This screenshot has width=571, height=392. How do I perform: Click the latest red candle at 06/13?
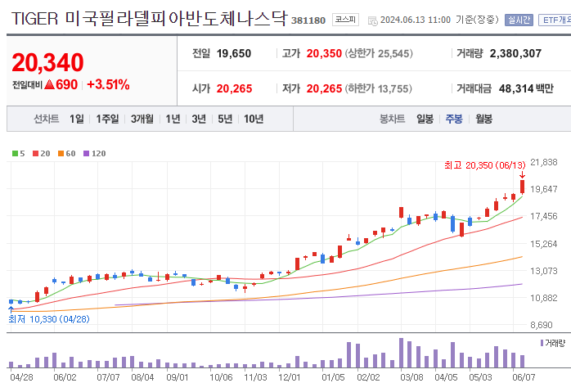(x=522, y=187)
